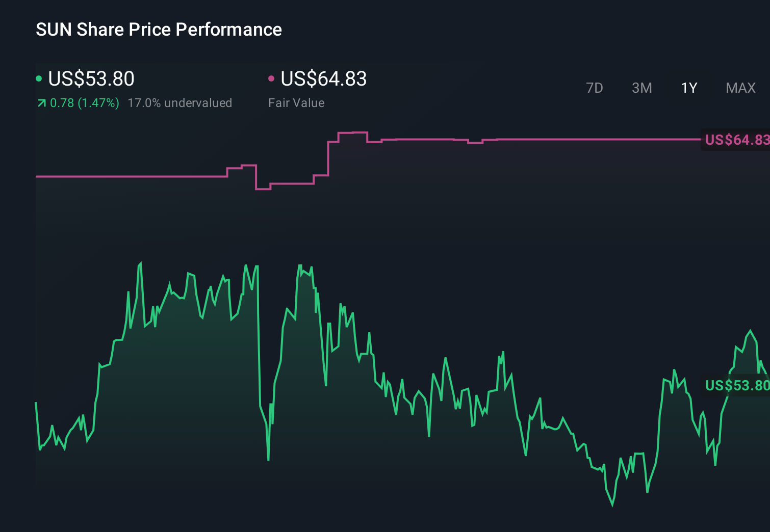
Task: Switch to the 7D time range
Action: (595, 88)
